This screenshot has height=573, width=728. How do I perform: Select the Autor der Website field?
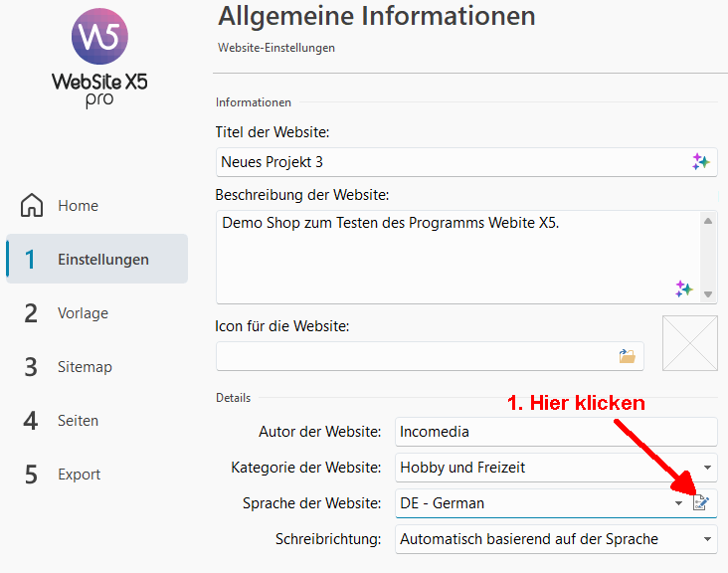[x=555, y=432]
